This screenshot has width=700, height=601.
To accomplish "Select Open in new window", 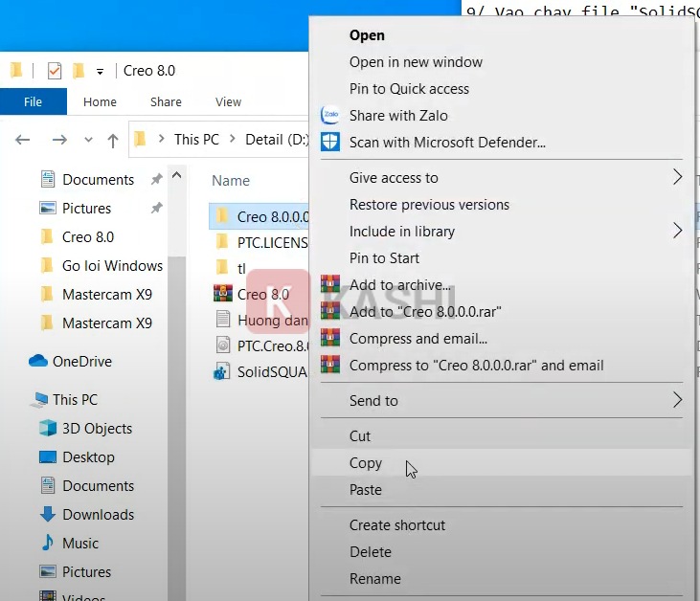I will point(416,62).
